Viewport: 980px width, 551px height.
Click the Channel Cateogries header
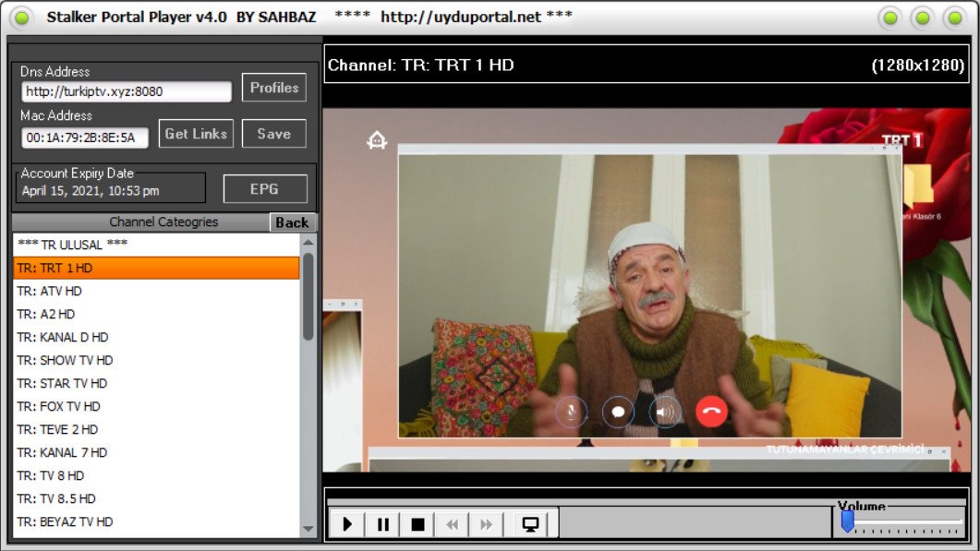(x=163, y=222)
